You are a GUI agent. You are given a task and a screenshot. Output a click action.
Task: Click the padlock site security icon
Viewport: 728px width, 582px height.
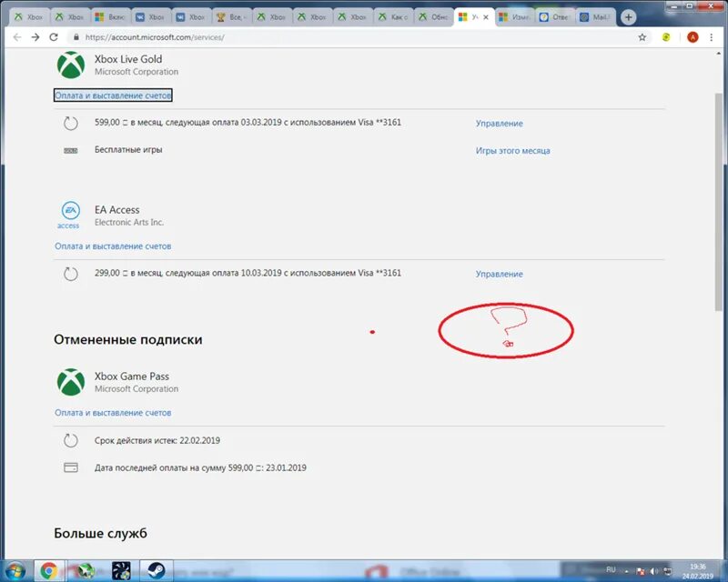76,37
